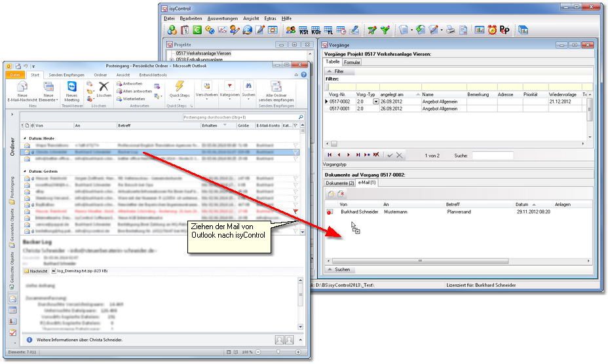Image resolution: width=608 pixels, height=364 pixels.
Task: Open the Auswertungen menu
Action: click(x=223, y=18)
